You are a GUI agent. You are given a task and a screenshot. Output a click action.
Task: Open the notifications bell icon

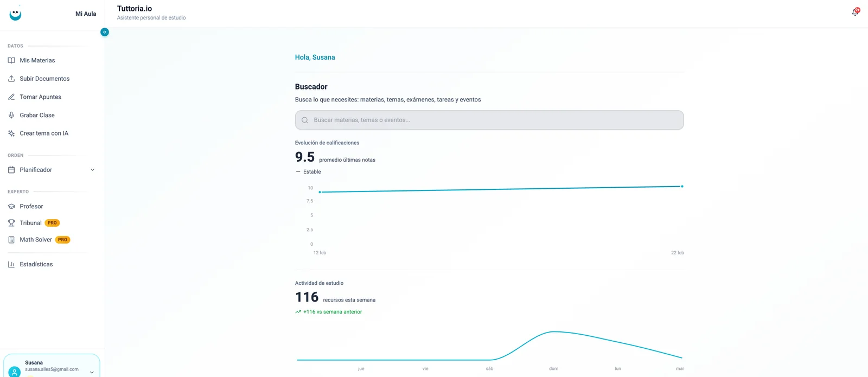pos(856,12)
